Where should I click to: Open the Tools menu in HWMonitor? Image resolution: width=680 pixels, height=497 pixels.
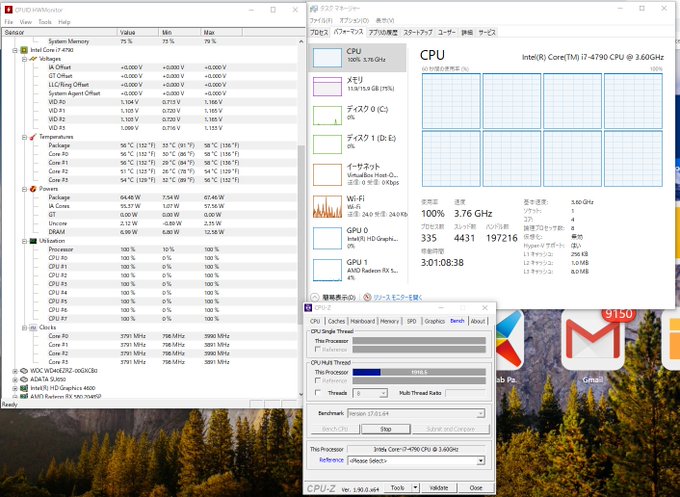pyautogui.click(x=45, y=22)
